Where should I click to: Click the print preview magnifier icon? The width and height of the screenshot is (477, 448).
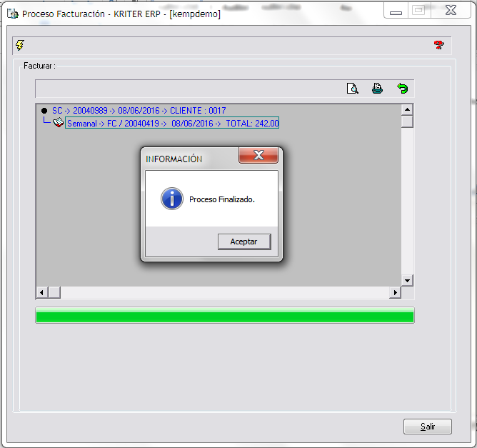coord(352,89)
